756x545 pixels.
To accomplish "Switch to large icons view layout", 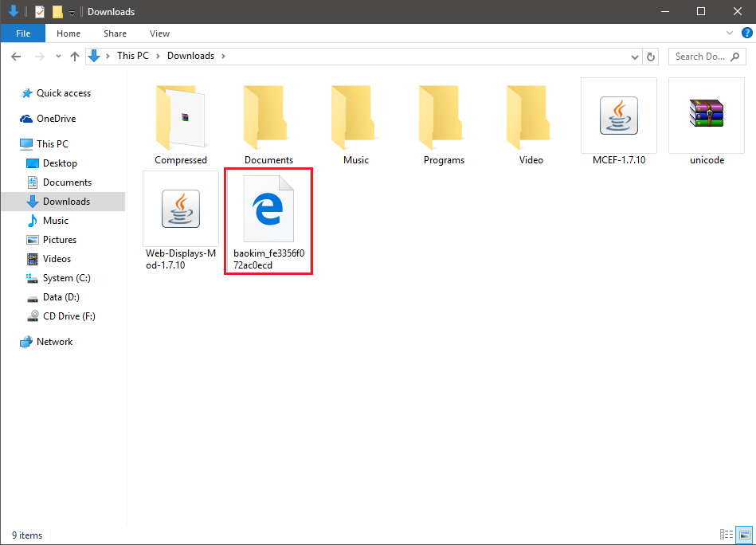I will pos(744,535).
